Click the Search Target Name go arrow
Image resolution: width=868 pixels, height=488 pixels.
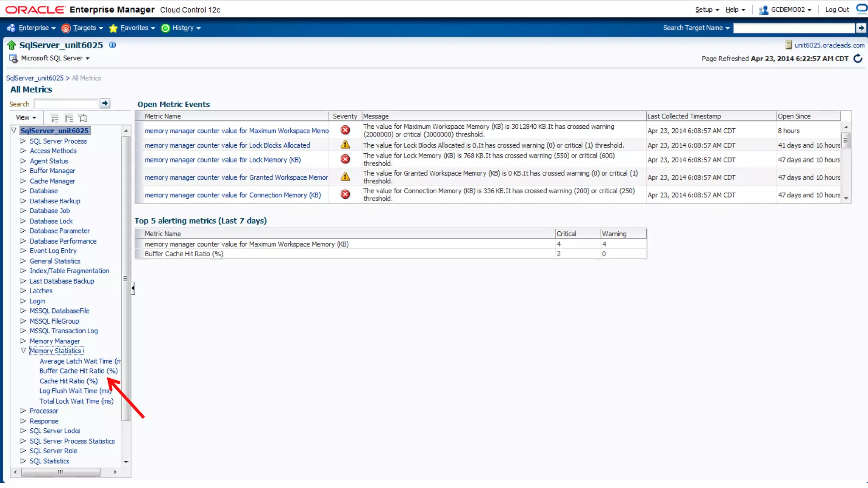coord(861,28)
